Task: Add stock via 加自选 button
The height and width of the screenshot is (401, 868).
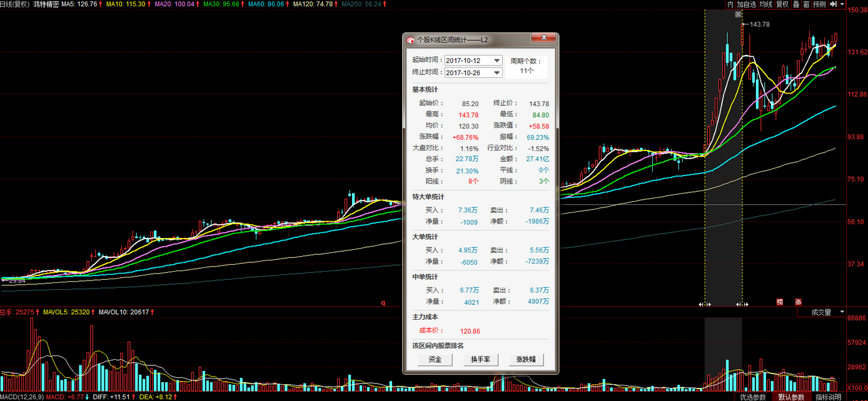Action: (747, 4)
